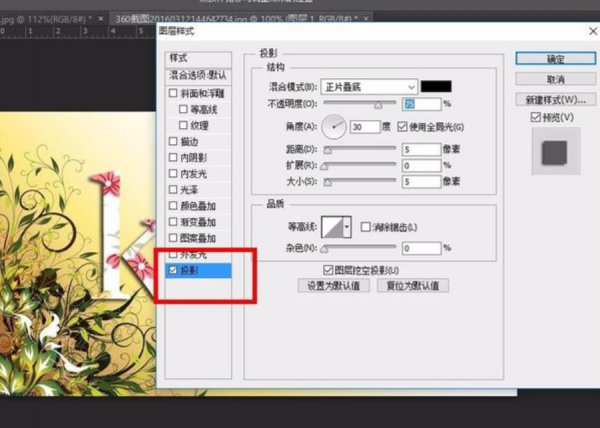600x428 pixels.
Task: Click the 大小 slider track
Action: [x=360, y=180]
